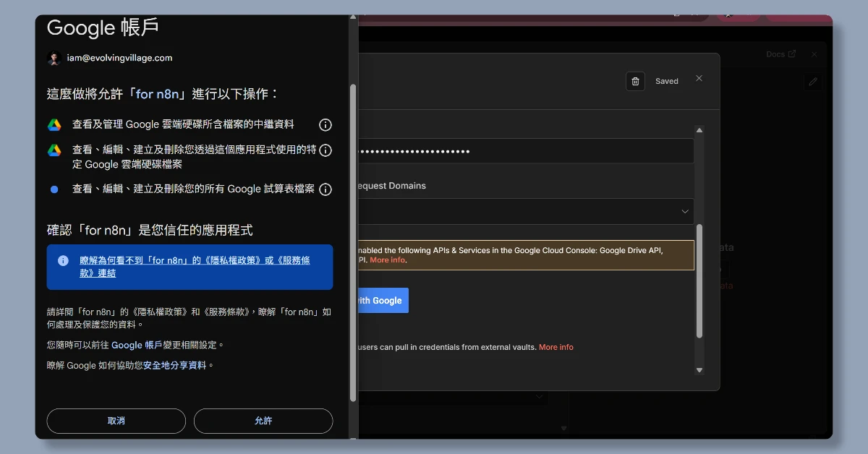Open the 安全地分享資料 link

[x=174, y=366]
